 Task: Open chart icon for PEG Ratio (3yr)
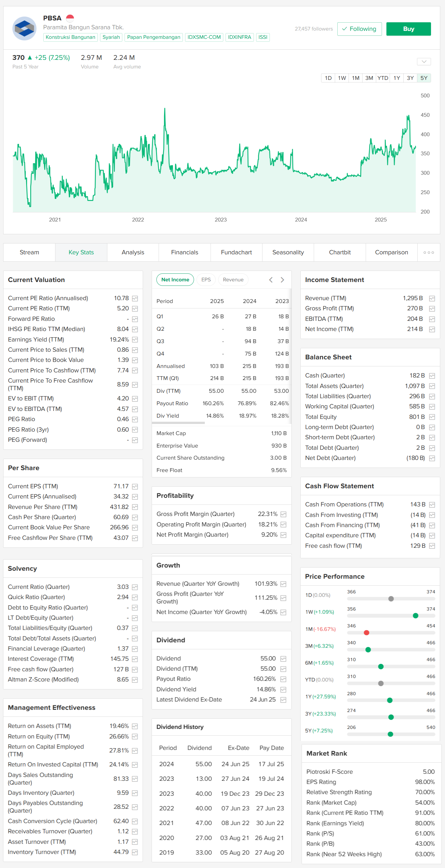pyautogui.click(x=135, y=430)
